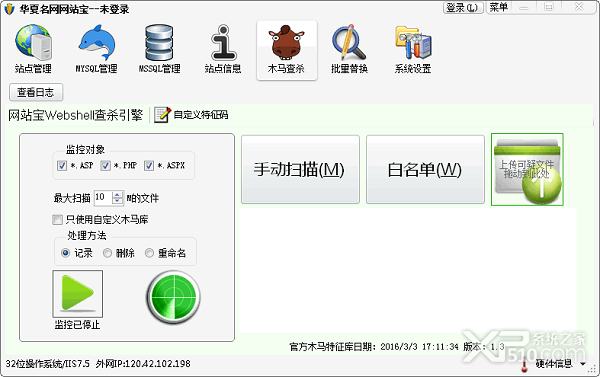Select 重命名 radio option
This screenshot has width=600, height=377.
[x=149, y=253]
